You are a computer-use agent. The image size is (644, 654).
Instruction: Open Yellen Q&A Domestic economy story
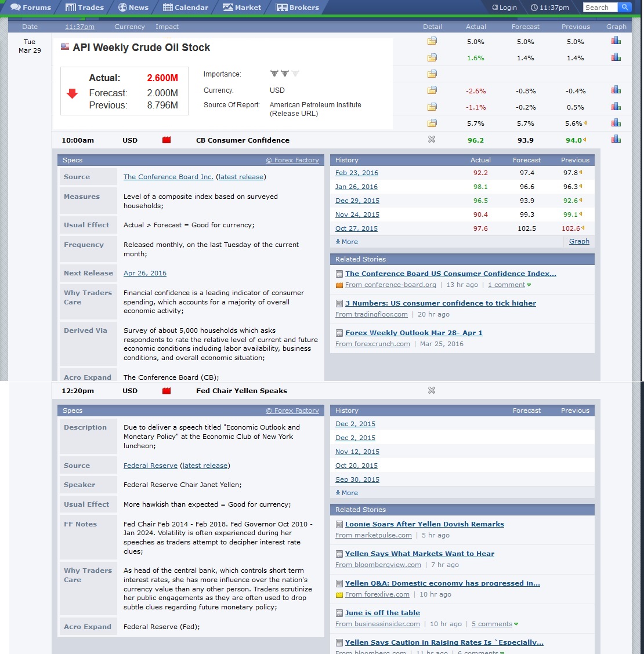(443, 583)
